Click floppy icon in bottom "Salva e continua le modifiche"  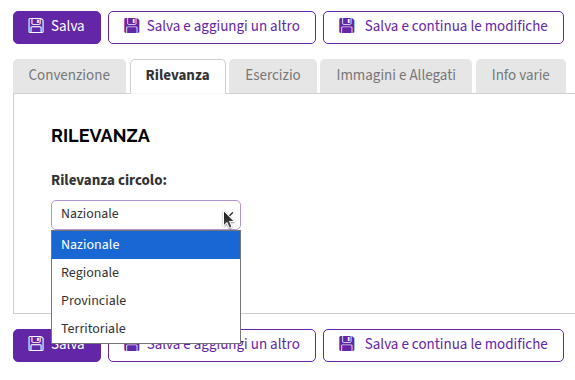point(347,344)
